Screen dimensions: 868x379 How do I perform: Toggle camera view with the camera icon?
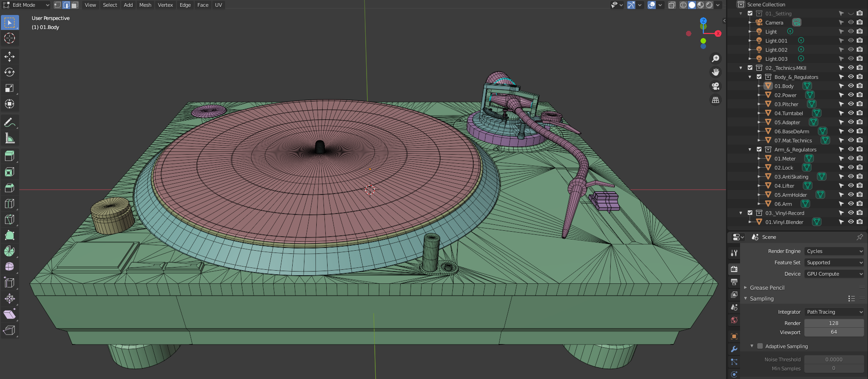click(x=716, y=86)
